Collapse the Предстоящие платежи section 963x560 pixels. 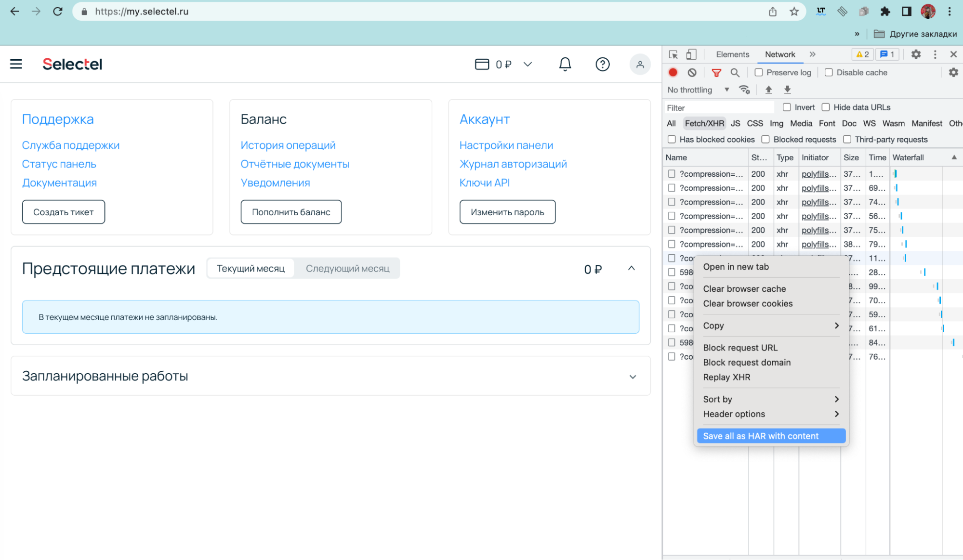point(631,269)
